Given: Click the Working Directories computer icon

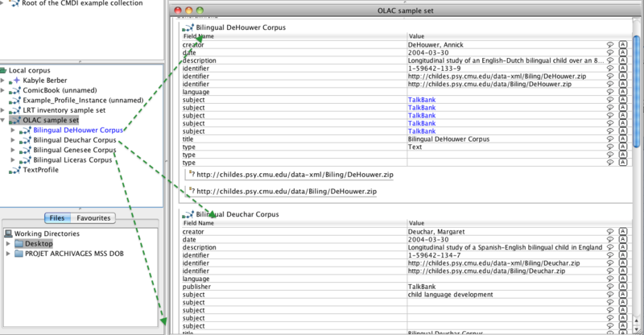Looking at the screenshot, I should pos(8,234).
